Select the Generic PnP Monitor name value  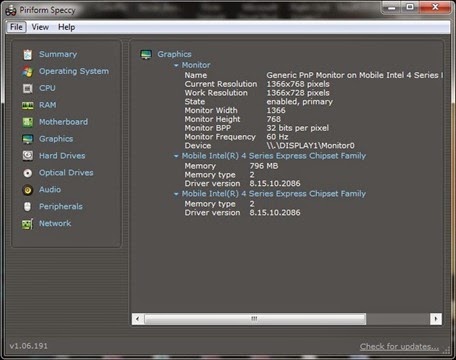tap(355, 75)
